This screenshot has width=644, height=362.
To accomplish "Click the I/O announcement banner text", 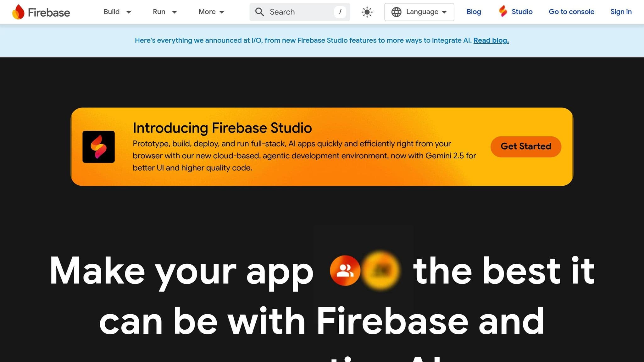I will click(303, 40).
